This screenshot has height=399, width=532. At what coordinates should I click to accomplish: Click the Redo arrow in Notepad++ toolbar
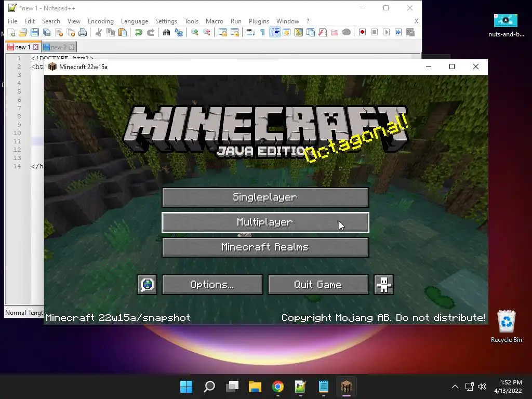150,32
